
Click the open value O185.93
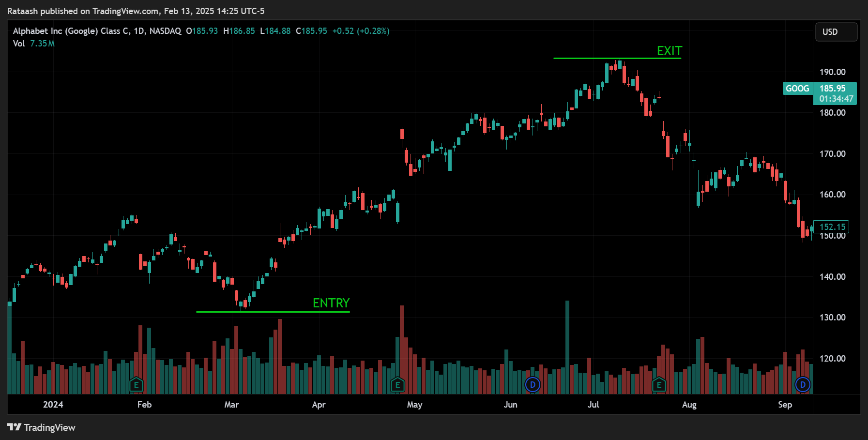[202, 31]
